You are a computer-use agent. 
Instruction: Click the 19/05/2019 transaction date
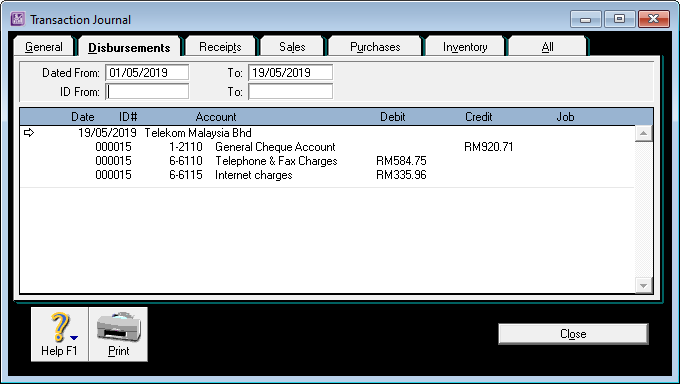click(x=107, y=133)
